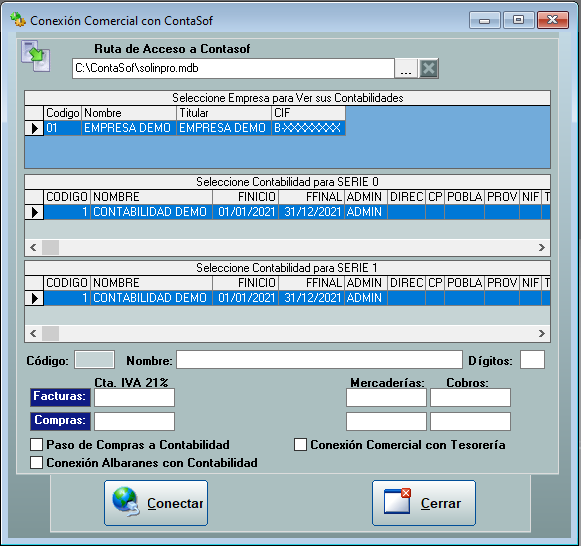
Task: Select the EMPRESA DEMO cell under Nombre
Action: [x=129, y=128]
